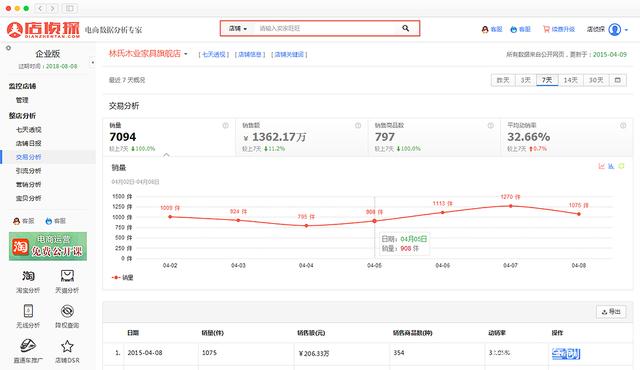
Task: Open the blue Wangwang customer service in header
Action: click(514, 29)
